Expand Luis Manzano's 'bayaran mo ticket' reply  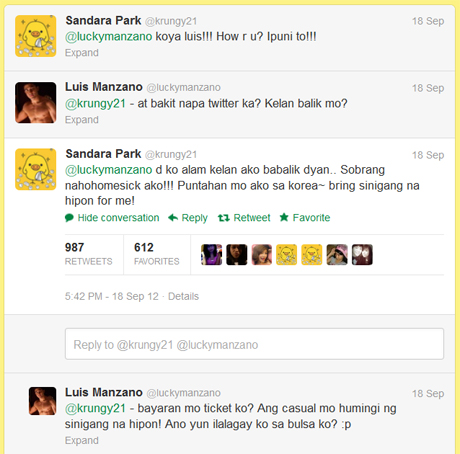82,440
